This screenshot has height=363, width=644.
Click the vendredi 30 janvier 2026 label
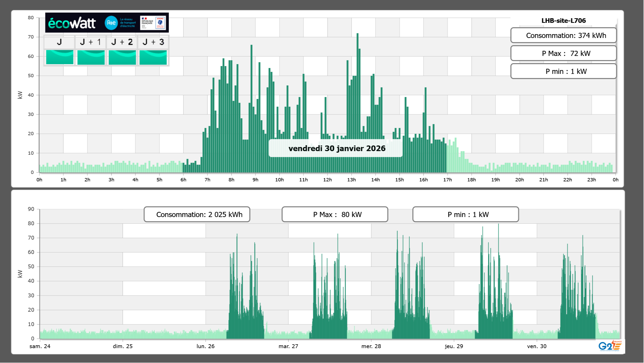tap(336, 148)
